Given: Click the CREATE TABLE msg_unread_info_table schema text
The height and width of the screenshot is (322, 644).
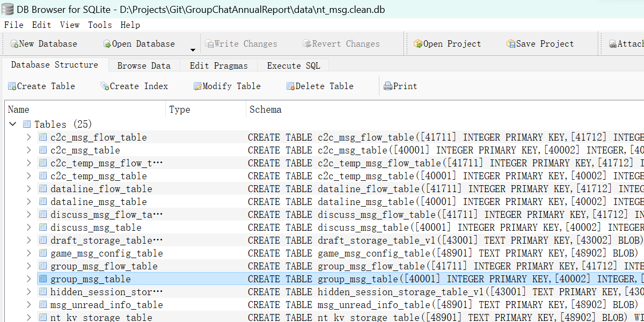Looking at the screenshot, I should (443, 305).
